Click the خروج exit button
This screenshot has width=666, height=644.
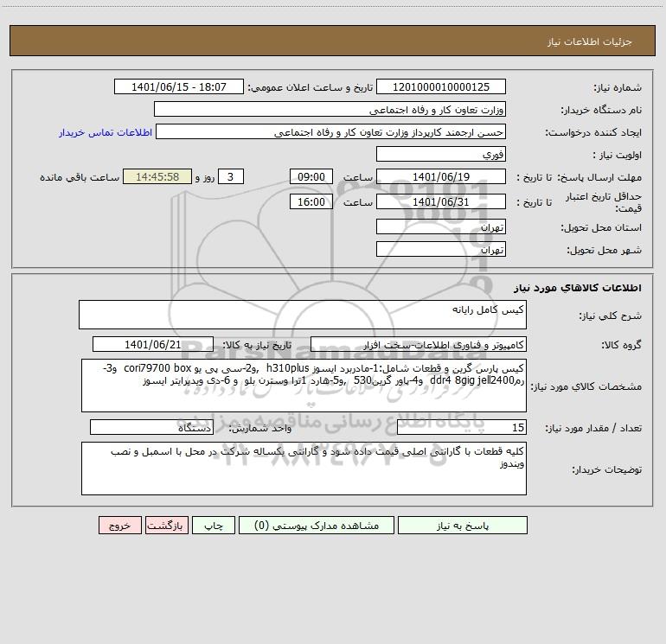coord(119,526)
